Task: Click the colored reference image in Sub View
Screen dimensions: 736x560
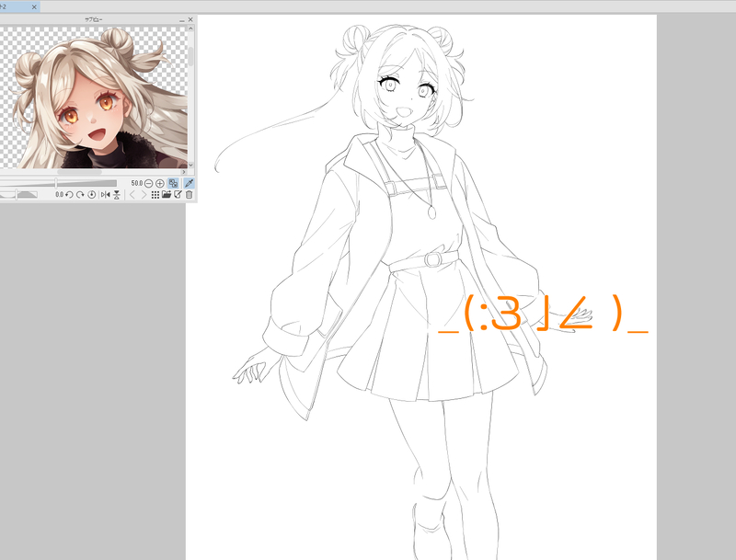Action: point(94,97)
